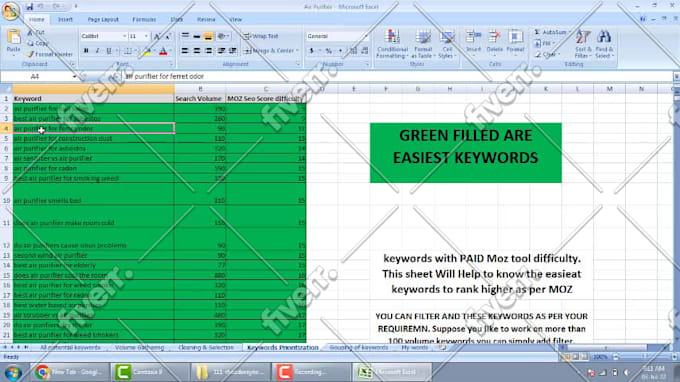Open the Review ribbon tab
680x382 pixels.
tap(206, 20)
